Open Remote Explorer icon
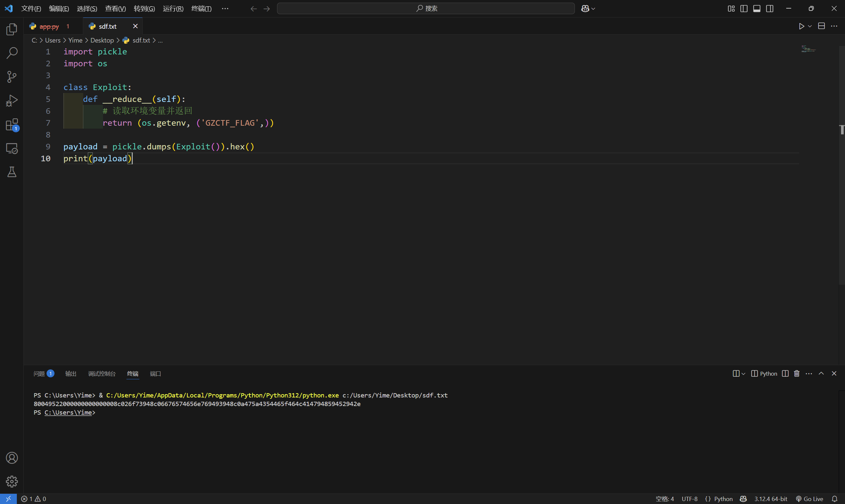Screen dimensions: 845x504 coord(12,148)
